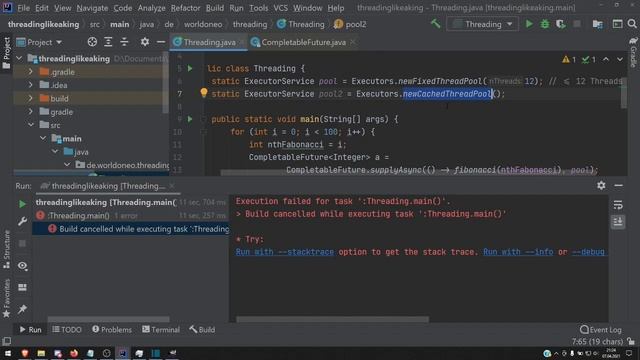Select :Threading.main() error node
640x360 pixels.
click(x=131, y=216)
